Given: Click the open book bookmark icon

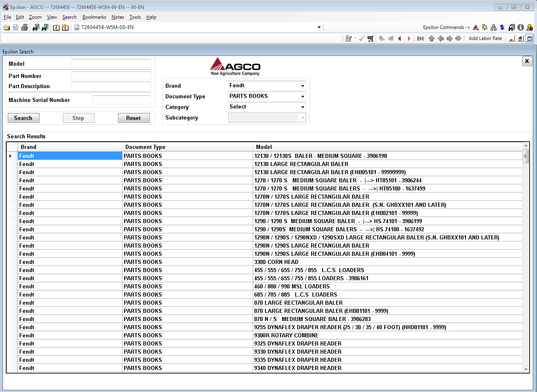Looking at the screenshot, I should tap(56, 27).
